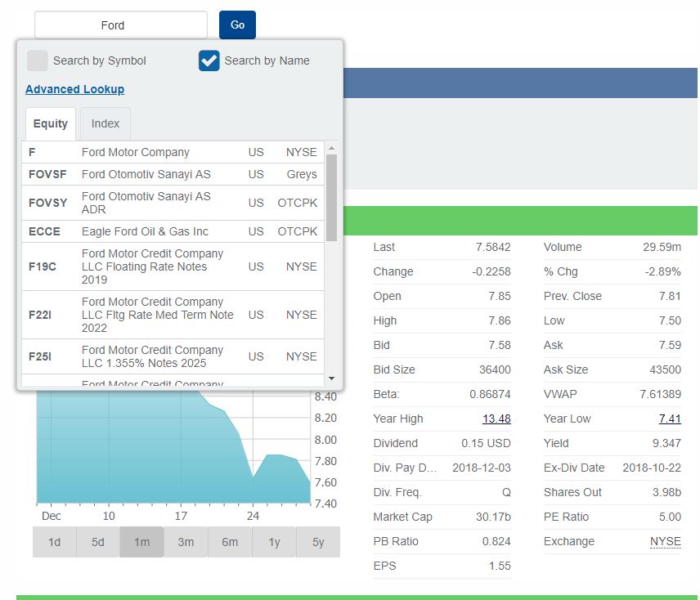Switch chart range to 6m
Screen dimensions: 700x600
(x=230, y=542)
